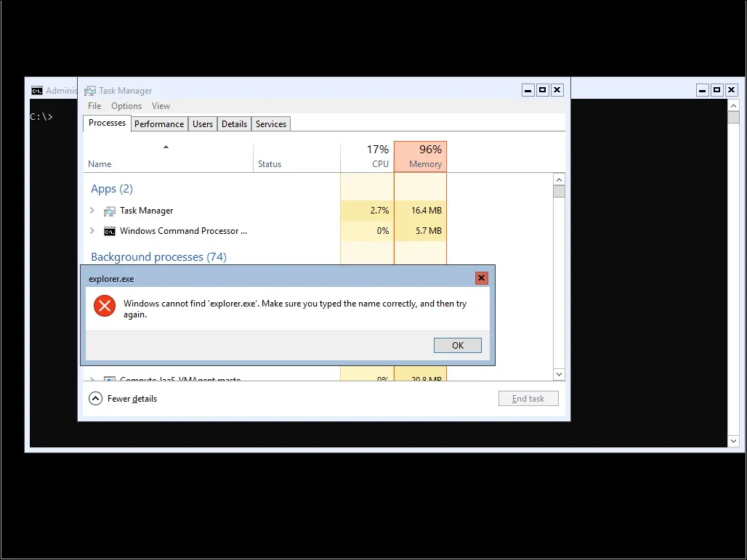Close the Task Manager window

[x=557, y=90]
